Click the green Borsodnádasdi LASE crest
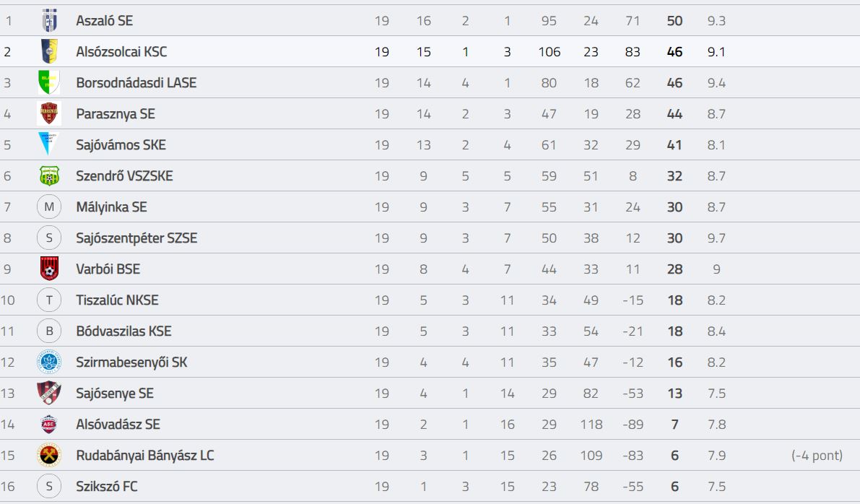Viewport: 860px width, 504px height. (49, 82)
